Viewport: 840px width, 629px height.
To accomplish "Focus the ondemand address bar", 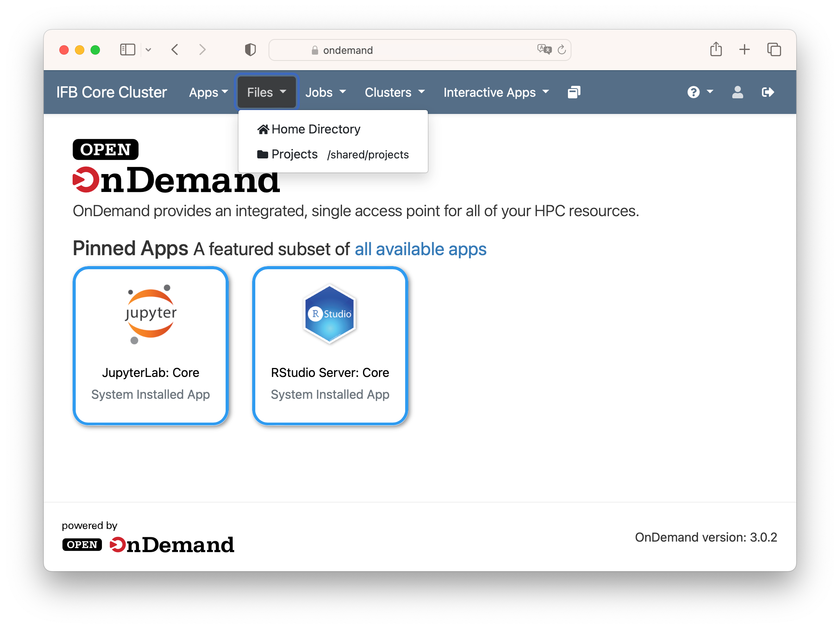I will click(x=420, y=50).
